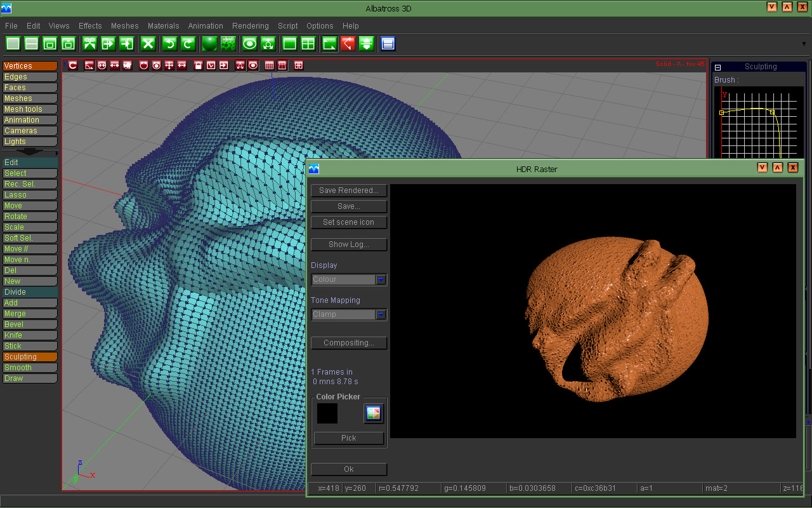Switch to the Lights tab
Viewport: 812px width, 508px height.
click(x=30, y=142)
